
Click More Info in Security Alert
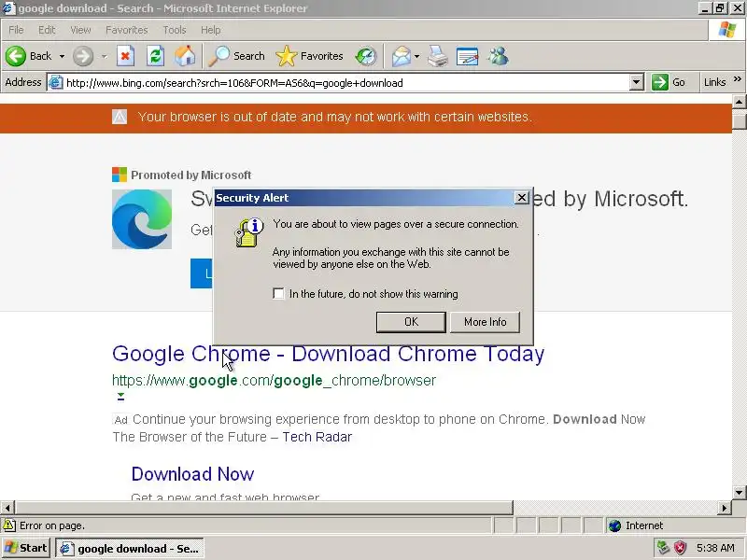pyautogui.click(x=485, y=322)
